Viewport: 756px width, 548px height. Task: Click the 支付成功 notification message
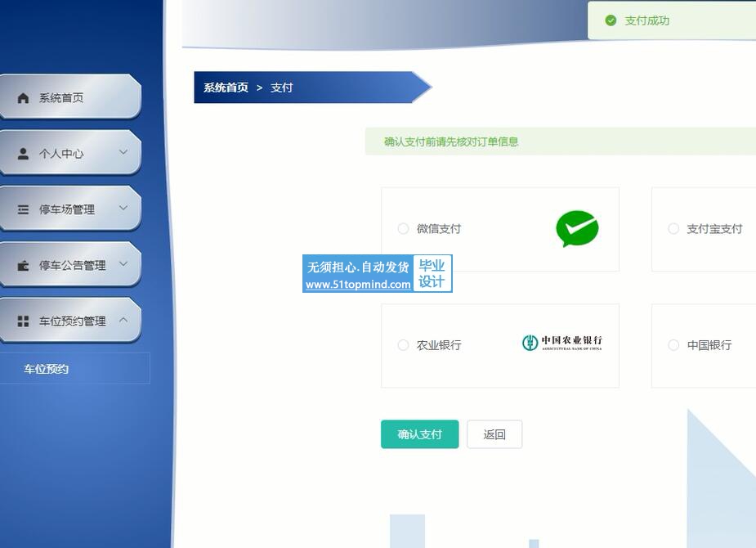(647, 20)
